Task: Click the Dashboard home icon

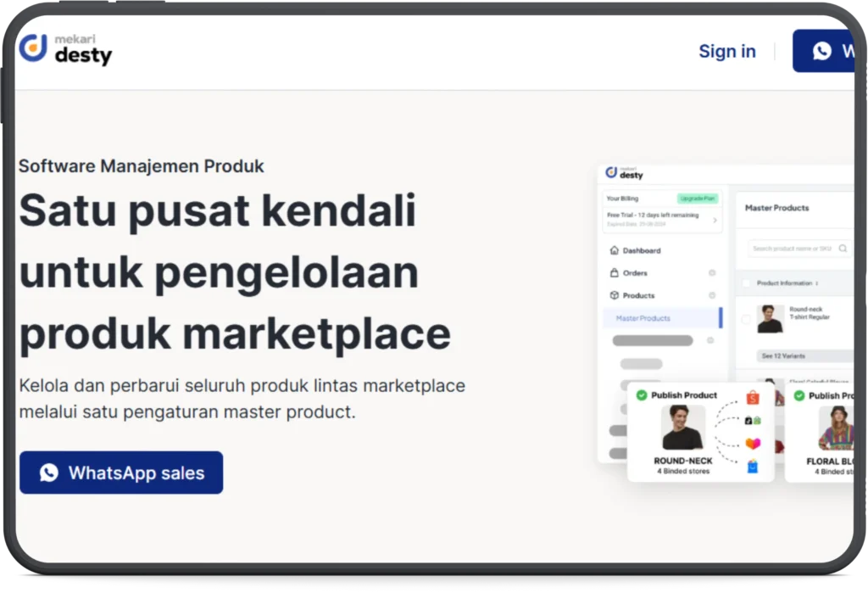Action: tap(614, 250)
